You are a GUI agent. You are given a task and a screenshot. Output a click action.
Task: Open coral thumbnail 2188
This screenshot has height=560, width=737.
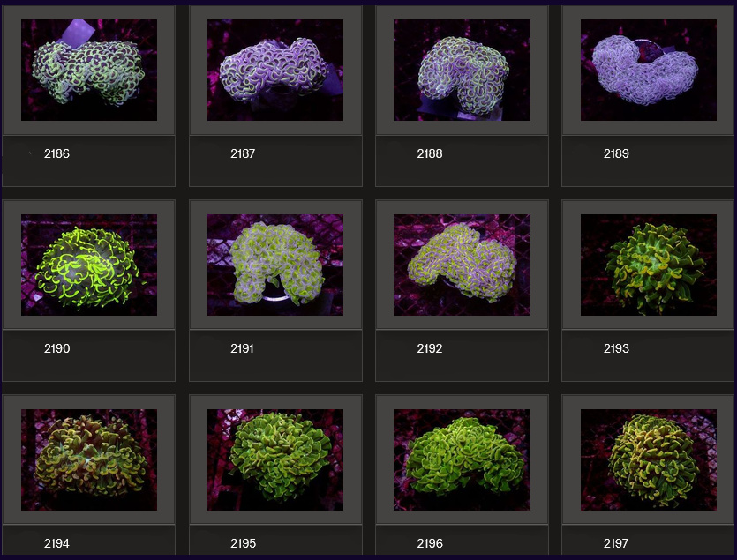pos(462,70)
